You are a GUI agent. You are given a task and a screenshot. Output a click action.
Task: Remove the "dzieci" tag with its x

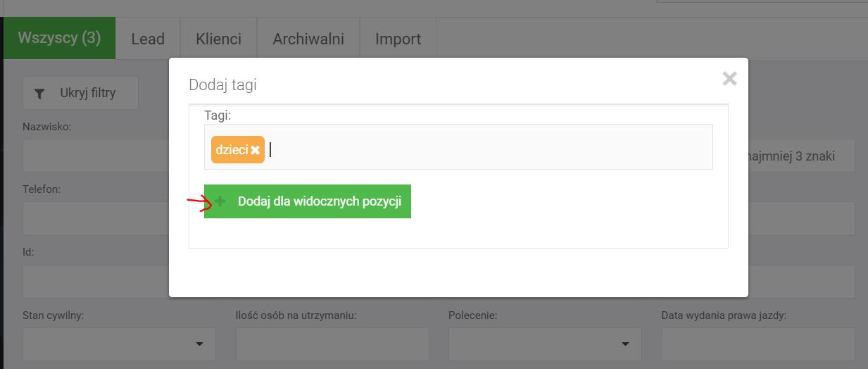click(255, 150)
